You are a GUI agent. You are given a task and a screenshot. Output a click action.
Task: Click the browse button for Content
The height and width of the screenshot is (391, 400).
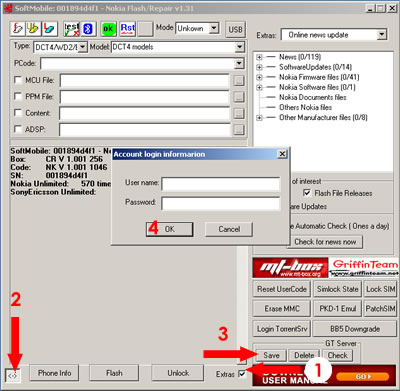239,113
